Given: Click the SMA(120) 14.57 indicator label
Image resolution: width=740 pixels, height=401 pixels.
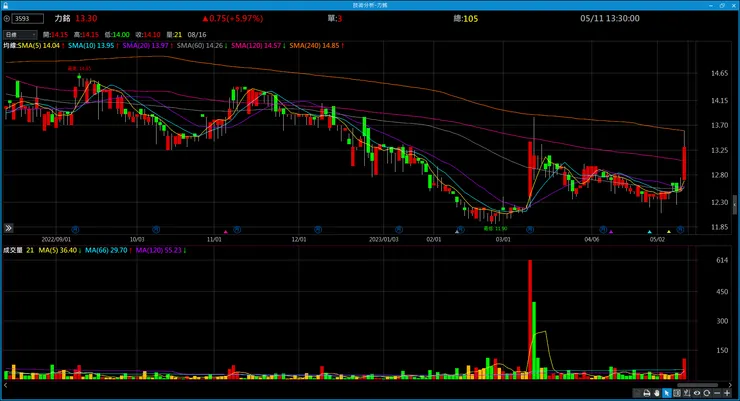Looking at the screenshot, I should tap(258, 46).
